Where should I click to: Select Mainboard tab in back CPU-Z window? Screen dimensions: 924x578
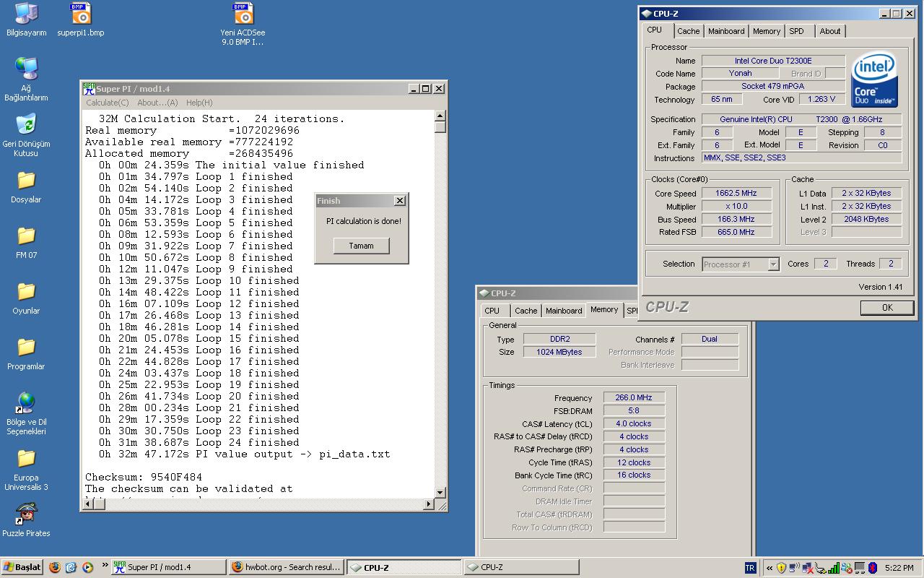564,311
